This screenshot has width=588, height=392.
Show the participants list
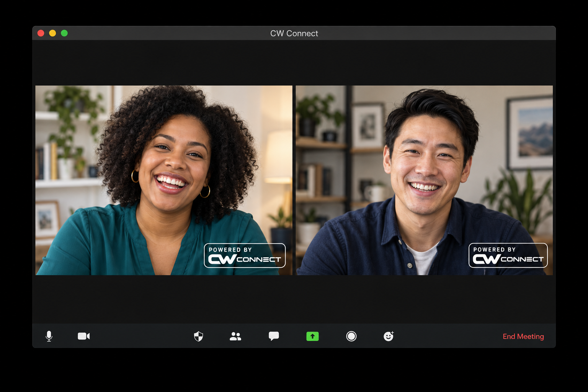coord(235,336)
